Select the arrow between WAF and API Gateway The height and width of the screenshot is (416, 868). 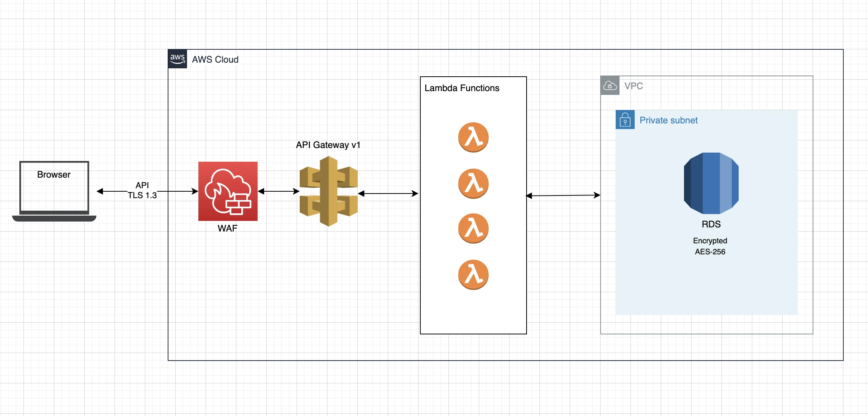(279, 191)
